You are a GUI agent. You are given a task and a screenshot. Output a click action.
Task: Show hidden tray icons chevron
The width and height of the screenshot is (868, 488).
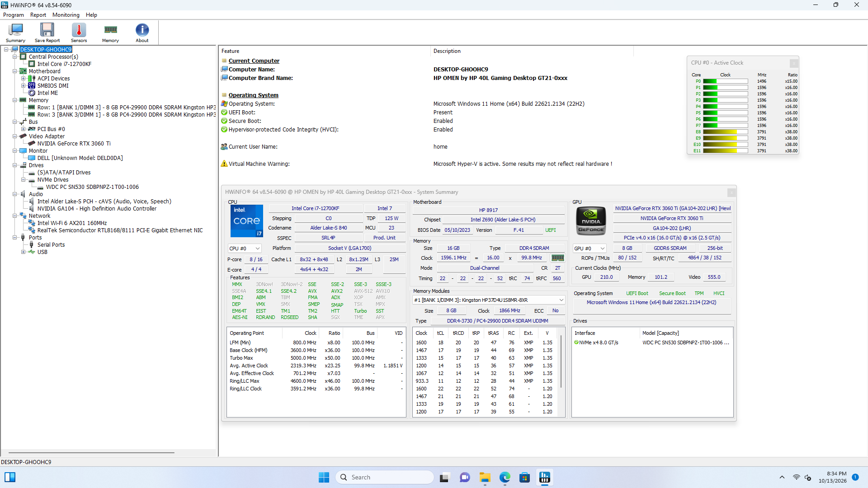point(782,477)
